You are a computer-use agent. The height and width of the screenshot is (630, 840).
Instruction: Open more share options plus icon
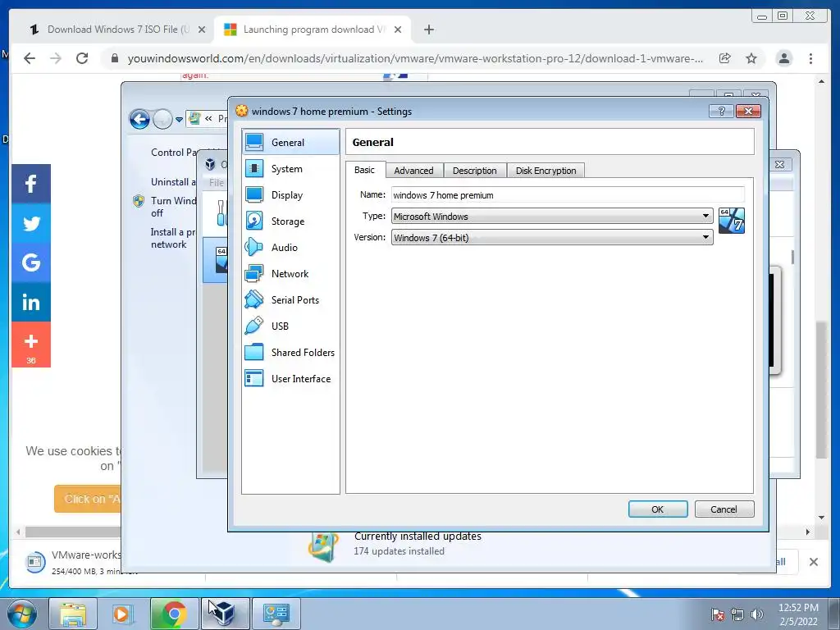(x=31, y=345)
